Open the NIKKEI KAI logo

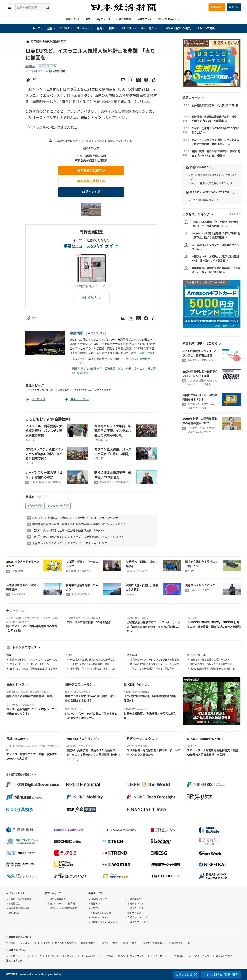coord(212,865)
